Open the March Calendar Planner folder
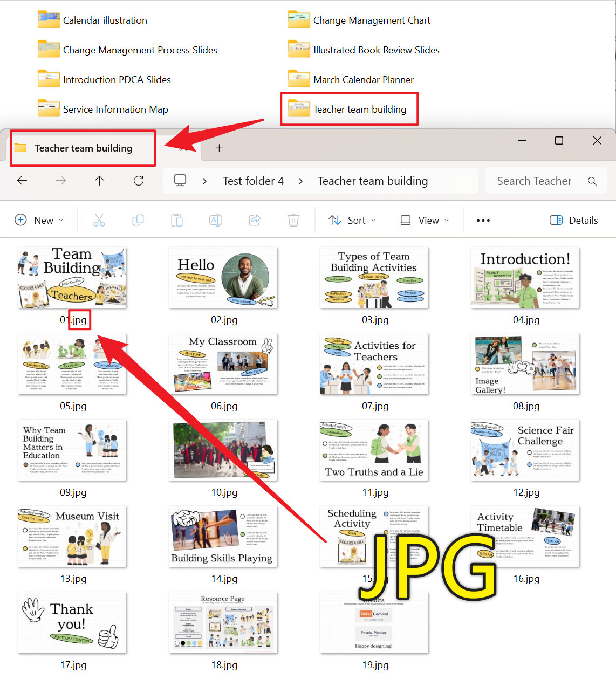The image size is (616, 693). (351, 79)
